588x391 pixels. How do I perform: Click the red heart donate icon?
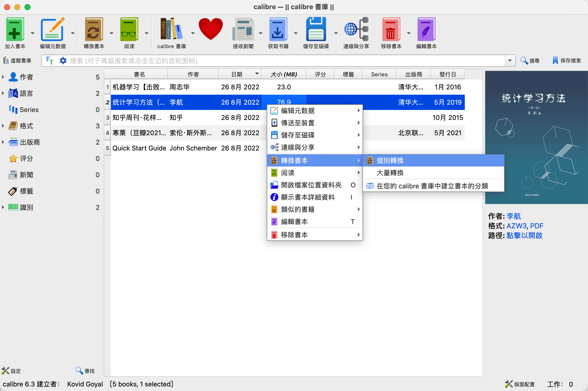coord(211,29)
